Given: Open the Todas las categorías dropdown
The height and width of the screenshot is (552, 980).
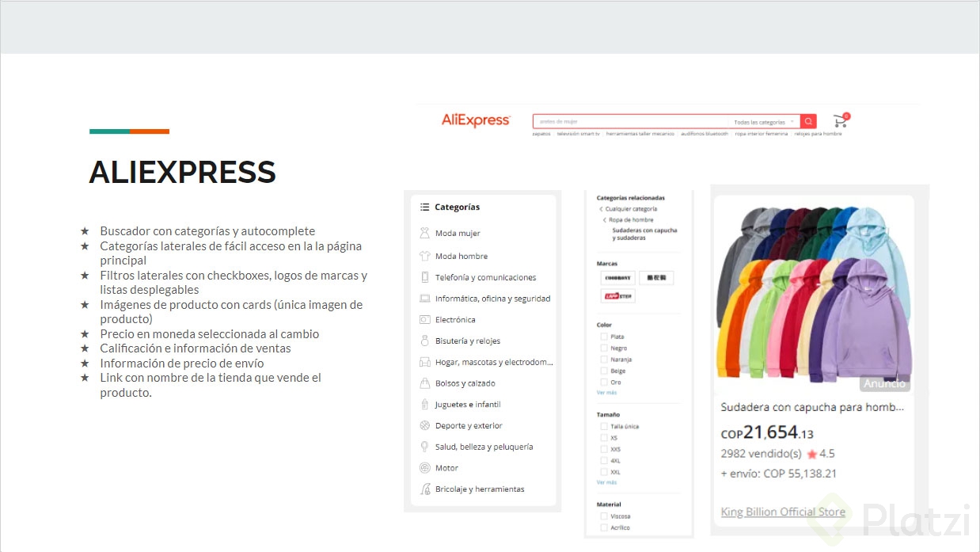Looking at the screenshot, I should tap(765, 122).
